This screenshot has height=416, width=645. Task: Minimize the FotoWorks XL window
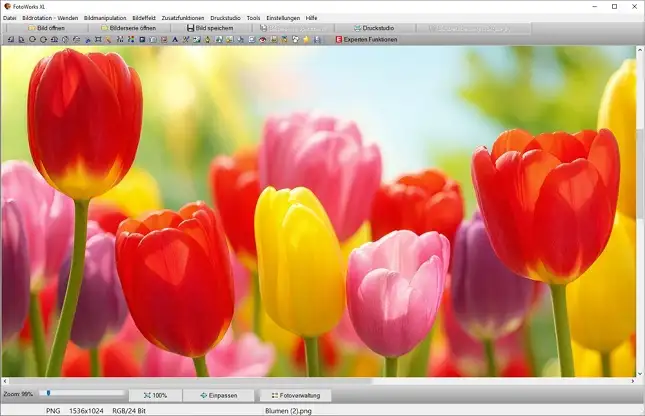pos(595,7)
